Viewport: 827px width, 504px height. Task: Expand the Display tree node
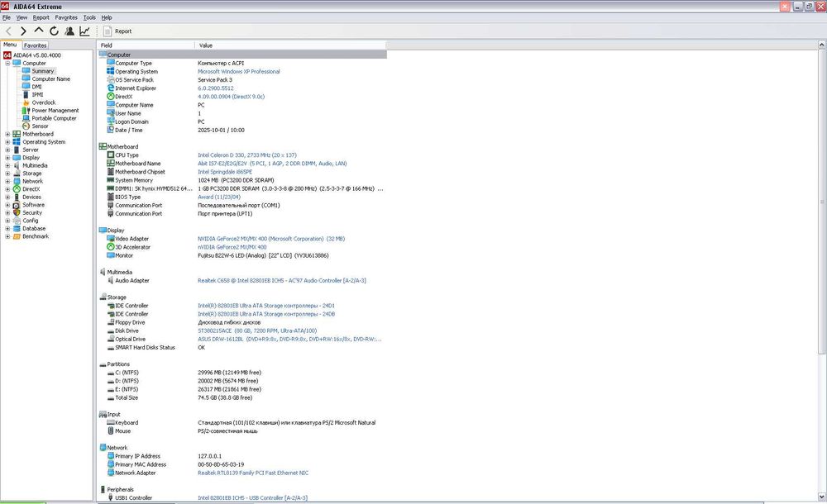pyautogui.click(x=7, y=158)
